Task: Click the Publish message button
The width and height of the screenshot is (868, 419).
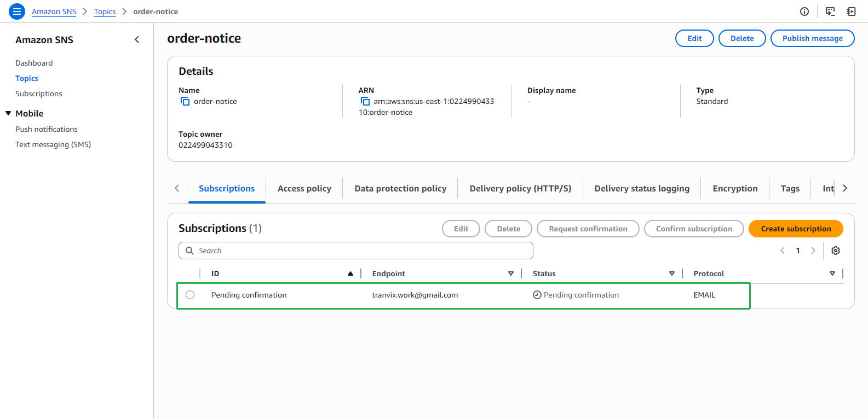Action: [x=813, y=38]
